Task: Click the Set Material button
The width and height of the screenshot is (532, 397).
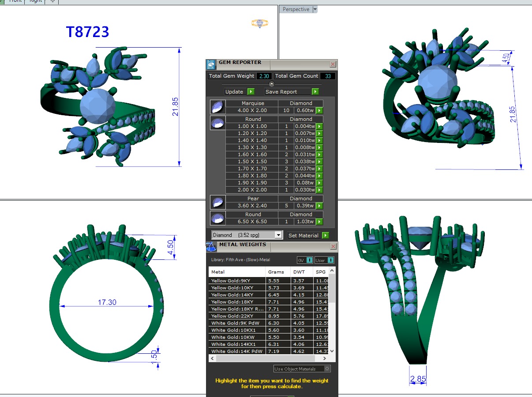Action: click(308, 236)
